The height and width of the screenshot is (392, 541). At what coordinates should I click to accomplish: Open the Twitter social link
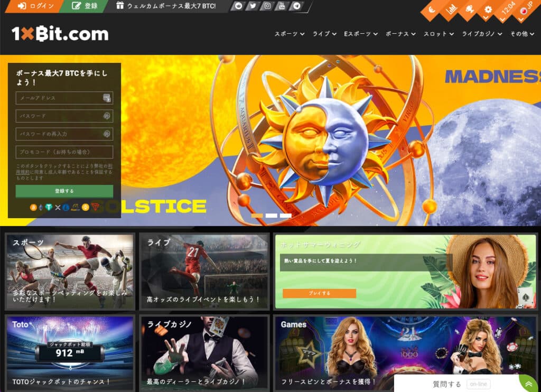point(253,6)
